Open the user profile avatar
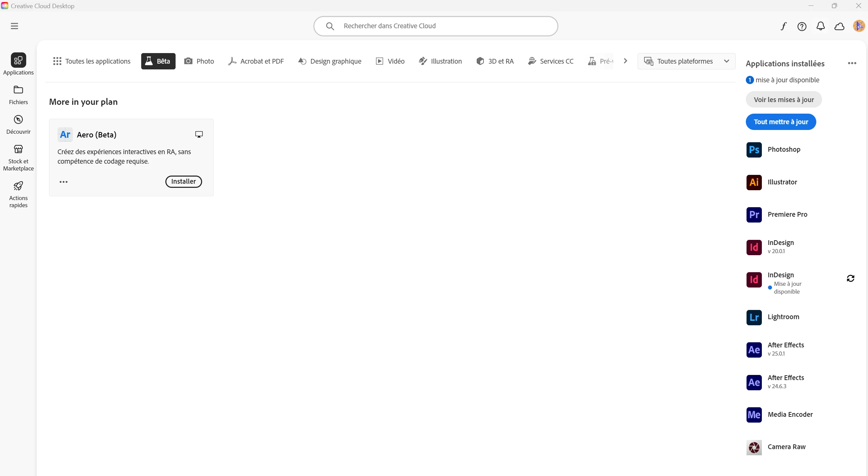Screen dimensions: 868x476 pyautogui.click(x=858, y=26)
